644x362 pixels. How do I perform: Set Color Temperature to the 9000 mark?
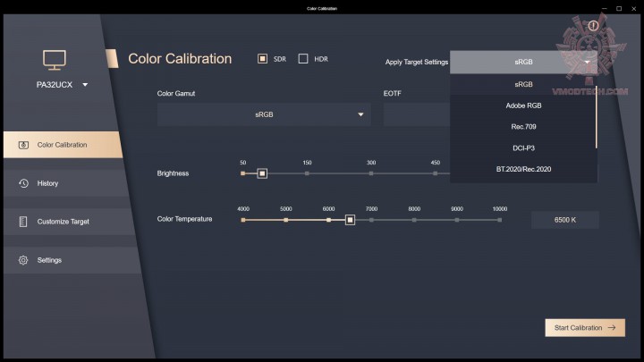pyautogui.click(x=457, y=220)
